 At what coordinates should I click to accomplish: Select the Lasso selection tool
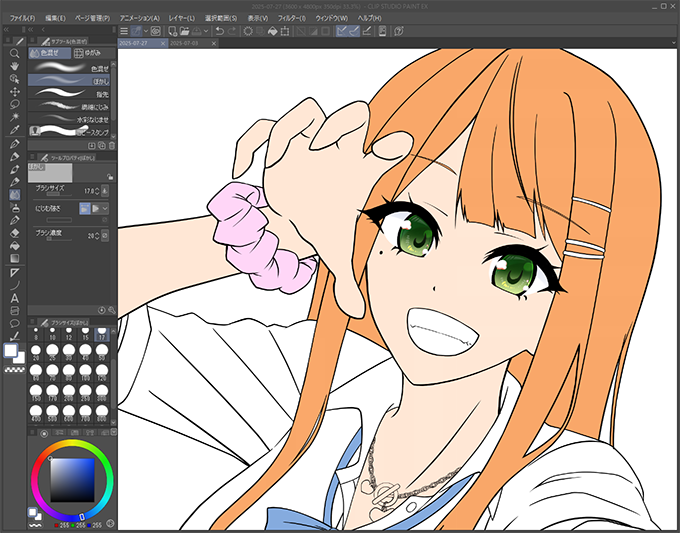pos(14,104)
